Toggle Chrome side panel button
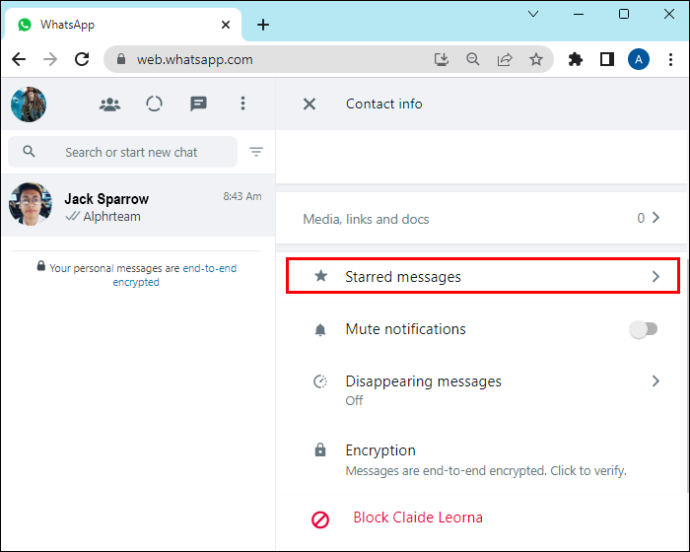Screen dimensions: 690x552 [x=607, y=59]
